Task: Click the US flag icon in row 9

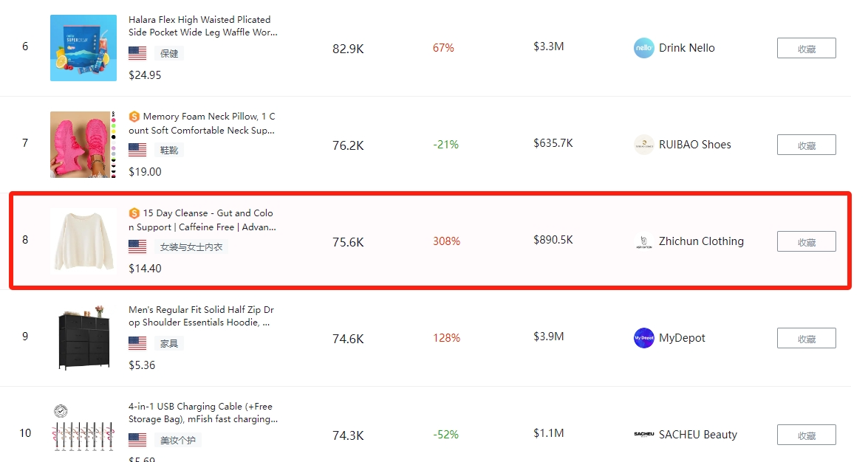Action: pos(137,343)
